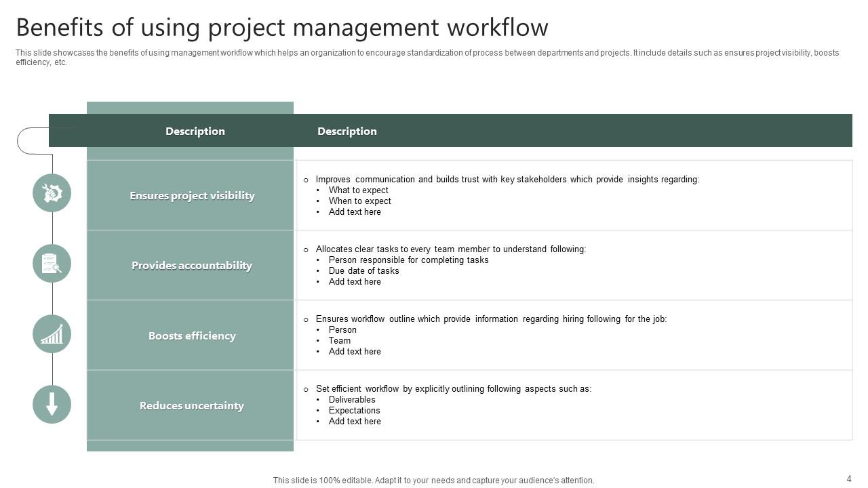Select the left Description column header
The image size is (868, 488).
point(195,131)
